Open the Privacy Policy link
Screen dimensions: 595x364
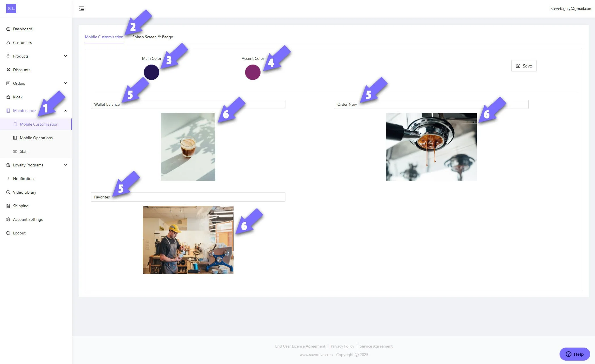pyautogui.click(x=342, y=346)
